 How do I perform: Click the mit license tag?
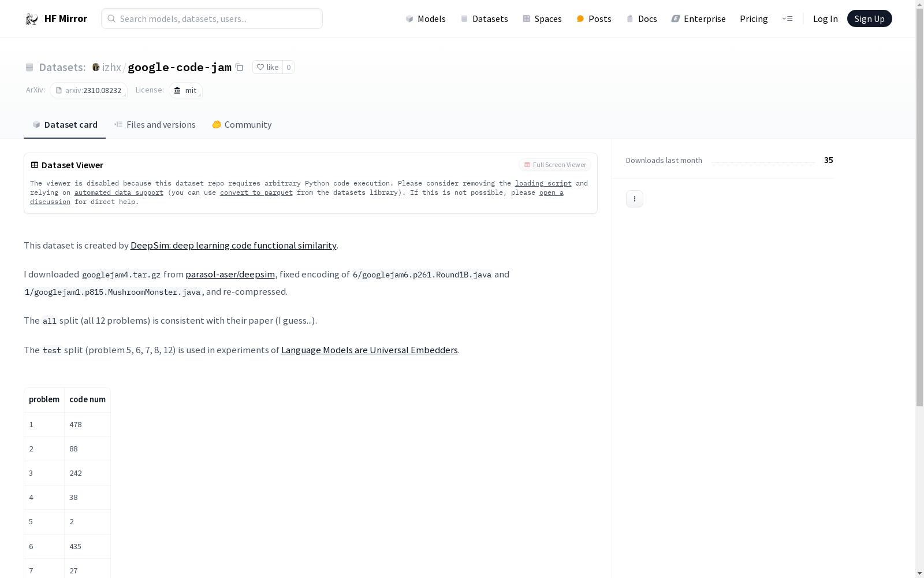pos(185,90)
